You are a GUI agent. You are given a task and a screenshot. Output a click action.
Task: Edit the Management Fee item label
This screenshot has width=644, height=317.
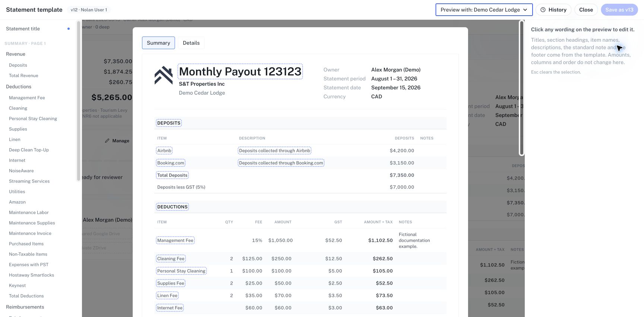tap(175, 241)
